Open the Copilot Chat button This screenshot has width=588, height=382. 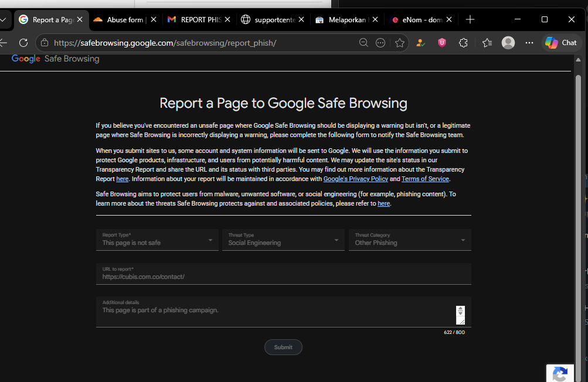[561, 43]
